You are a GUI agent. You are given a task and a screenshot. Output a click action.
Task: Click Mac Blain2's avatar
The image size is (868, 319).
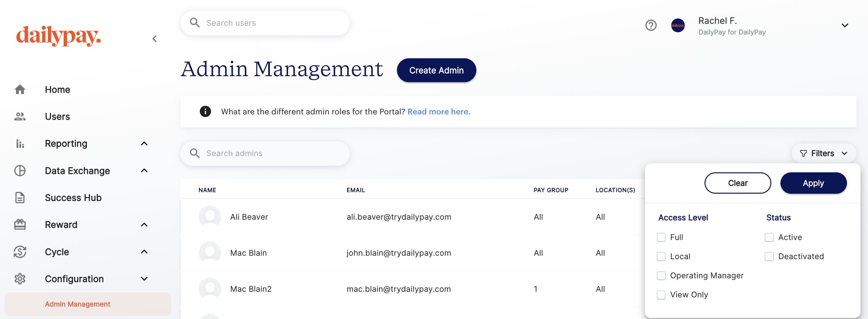[x=210, y=289]
